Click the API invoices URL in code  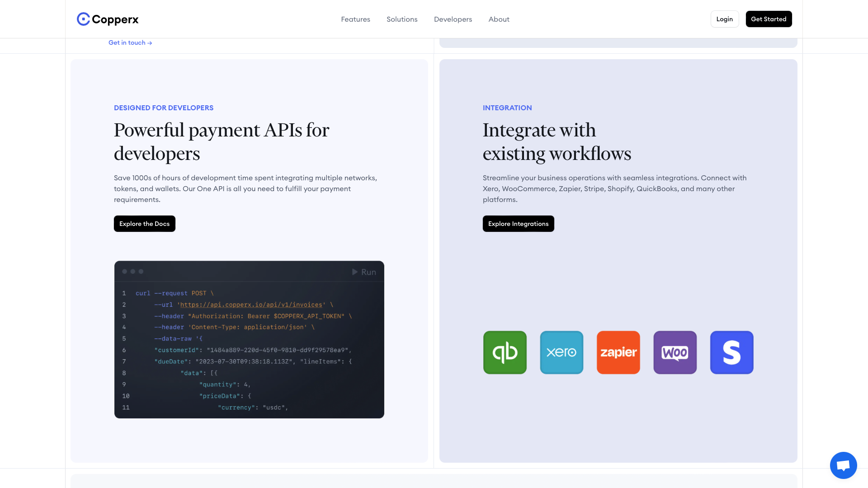[x=251, y=305]
